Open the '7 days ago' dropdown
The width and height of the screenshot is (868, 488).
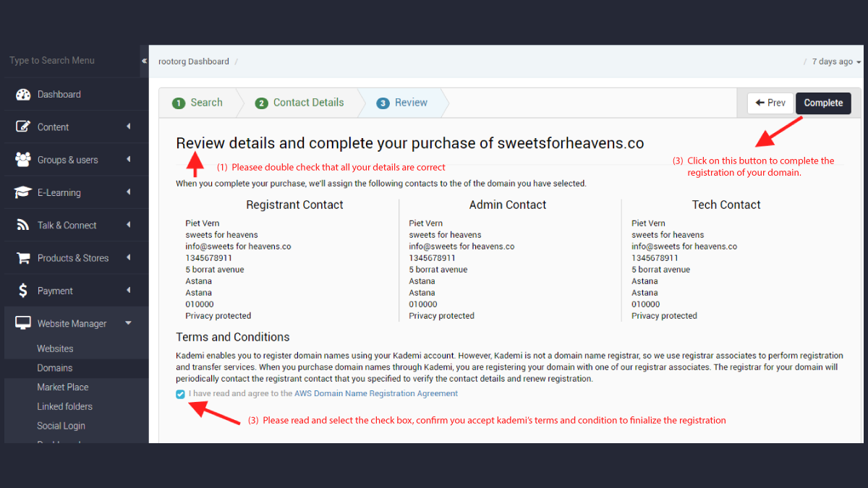(x=836, y=61)
